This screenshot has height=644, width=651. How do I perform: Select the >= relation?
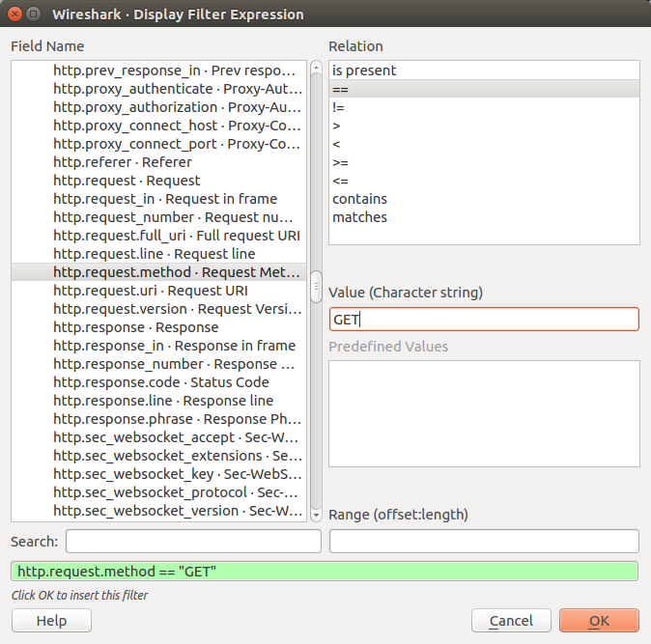click(484, 162)
